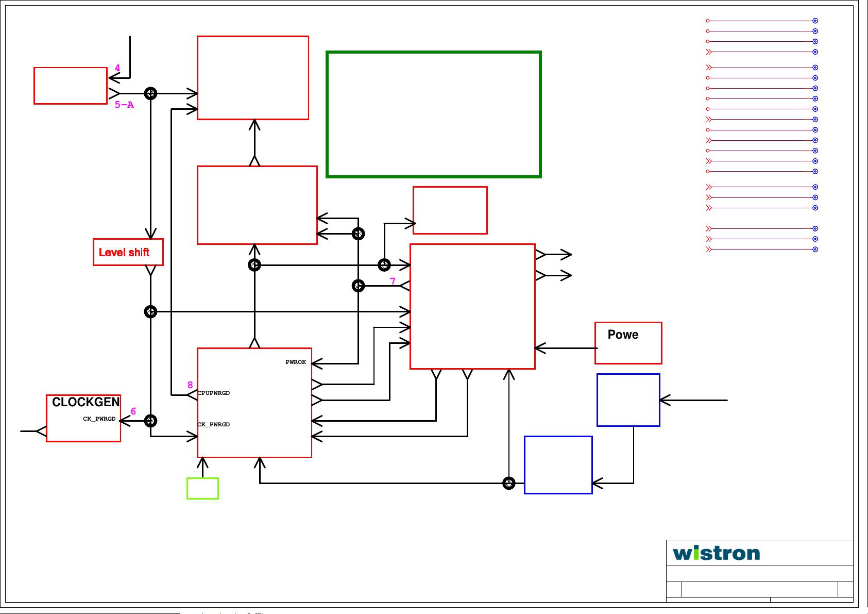Viewport: 868px width, 614px height.
Task: Select the small light-green box below PWROK block
Action: [x=202, y=488]
